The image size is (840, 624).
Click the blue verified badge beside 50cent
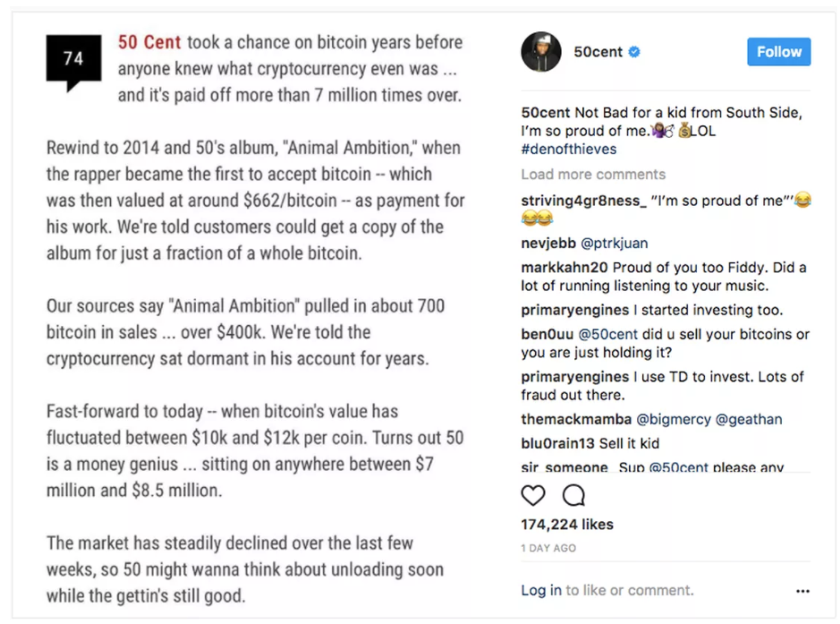(x=633, y=52)
